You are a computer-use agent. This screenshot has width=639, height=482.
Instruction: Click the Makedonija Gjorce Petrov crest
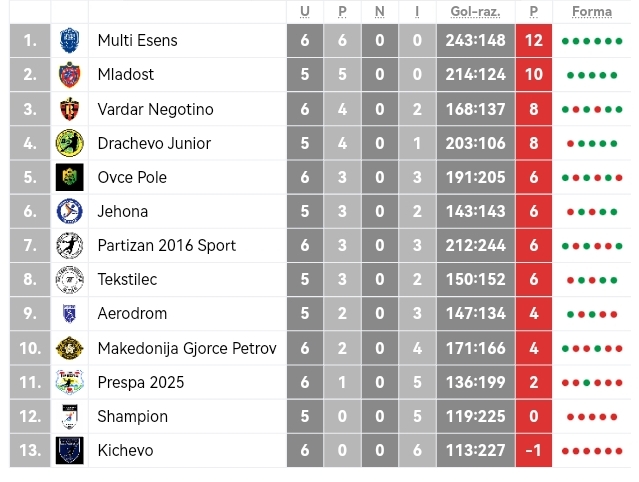click(x=69, y=348)
